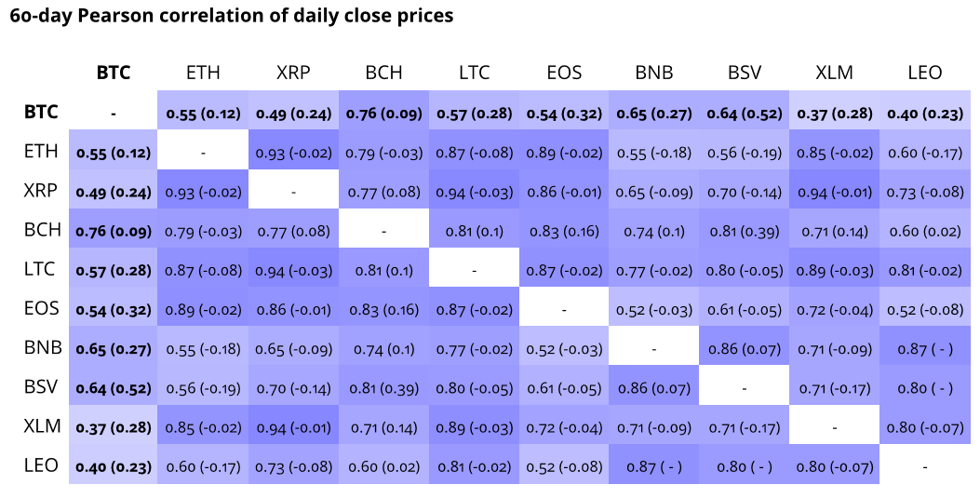The image size is (980, 498).
Task: Click the BTC row, BSV column cell
Action: [x=744, y=114]
